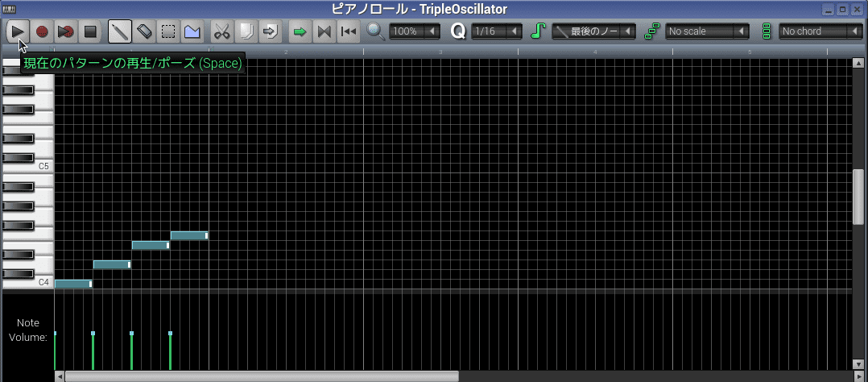This screenshot has height=382, width=868.
Task: Open the 1/16 quantization dropdown
Action: coord(497,31)
